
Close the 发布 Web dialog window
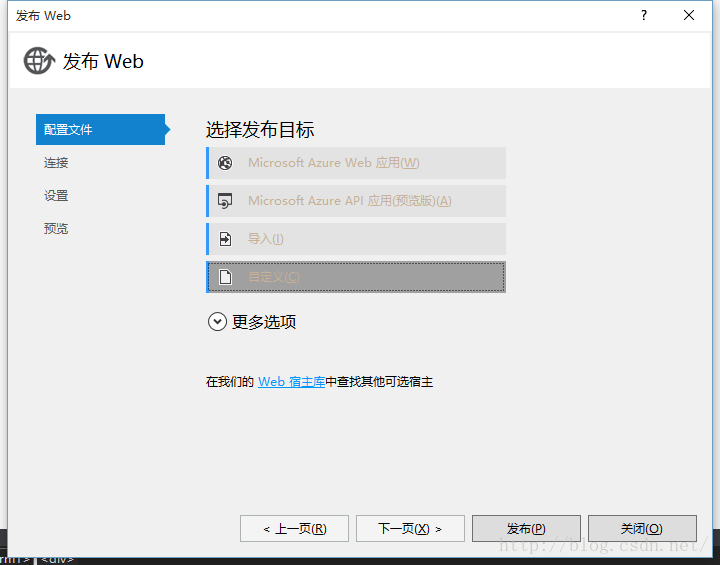pos(689,15)
